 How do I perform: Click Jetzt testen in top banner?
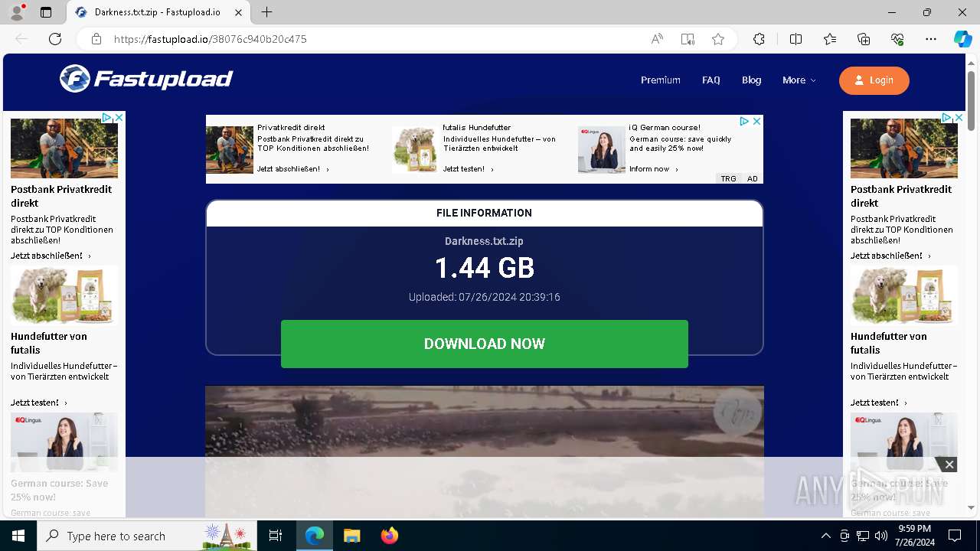pyautogui.click(x=468, y=169)
